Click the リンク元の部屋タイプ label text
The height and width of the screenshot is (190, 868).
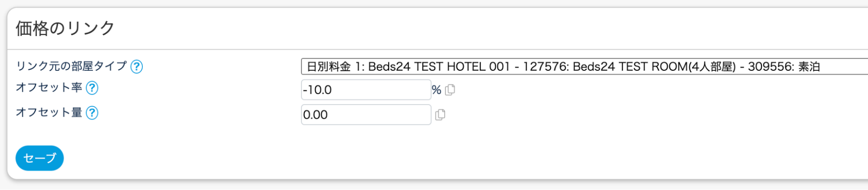point(71,66)
